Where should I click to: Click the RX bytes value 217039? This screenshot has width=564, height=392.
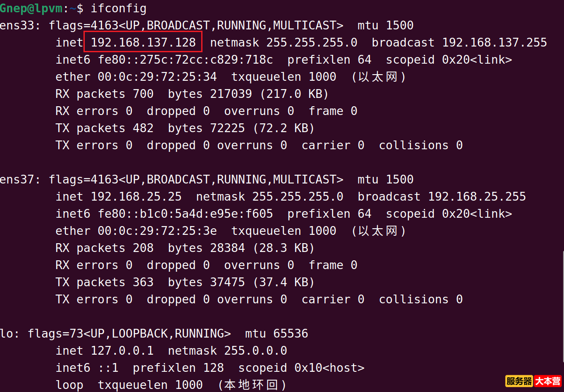[231, 94]
